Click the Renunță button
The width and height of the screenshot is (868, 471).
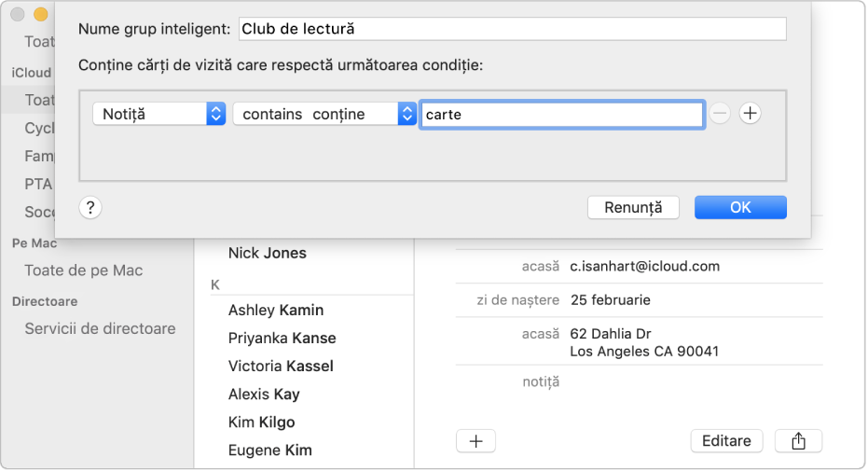(x=633, y=208)
